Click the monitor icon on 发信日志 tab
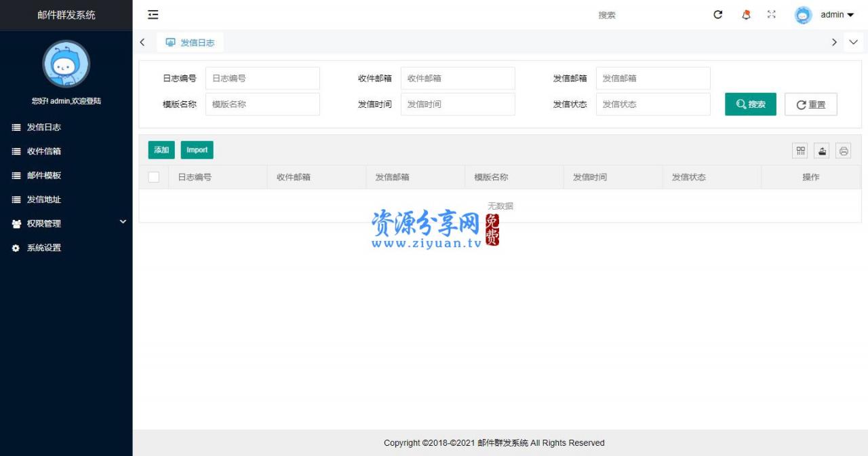Image resolution: width=868 pixels, height=456 pixels. point(171,42)
